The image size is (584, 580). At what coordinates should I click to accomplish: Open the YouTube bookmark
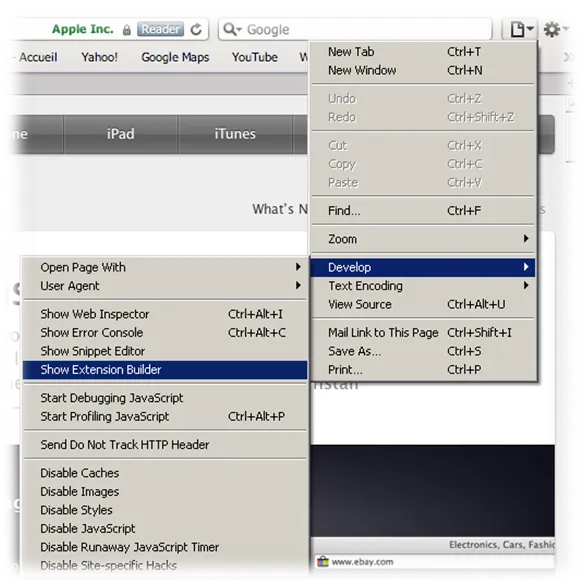tap(255, 57)
